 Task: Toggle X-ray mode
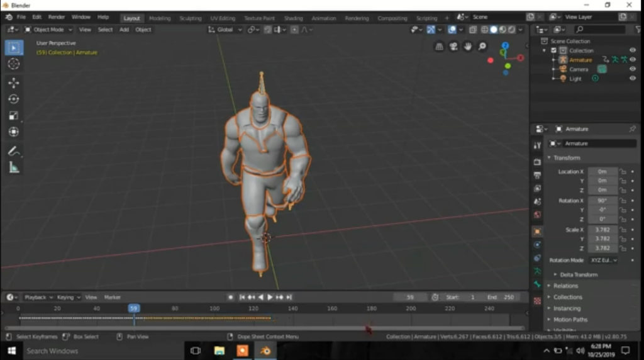(x=473, y=30)
